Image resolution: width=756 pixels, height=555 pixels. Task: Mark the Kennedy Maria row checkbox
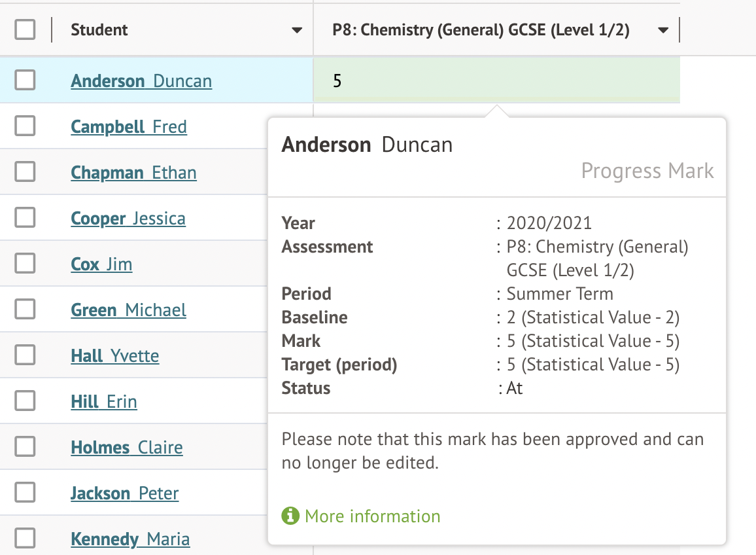point(25,539)
